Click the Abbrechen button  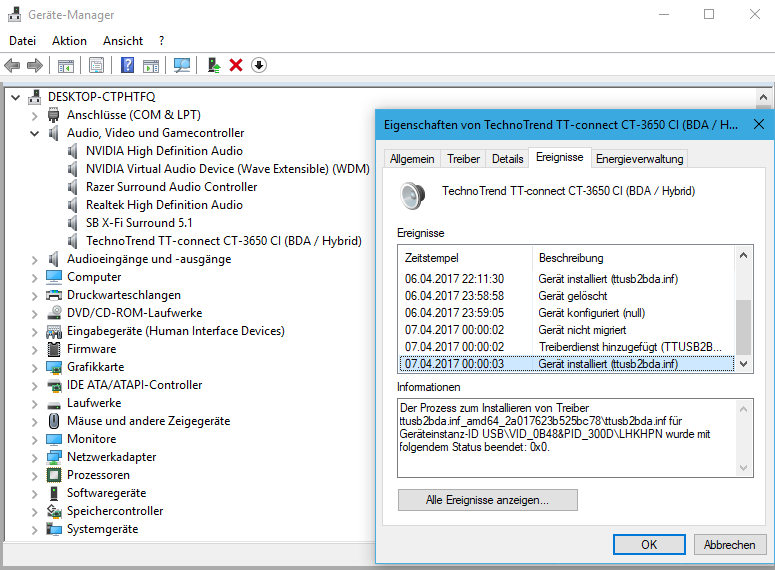[730, 544]
